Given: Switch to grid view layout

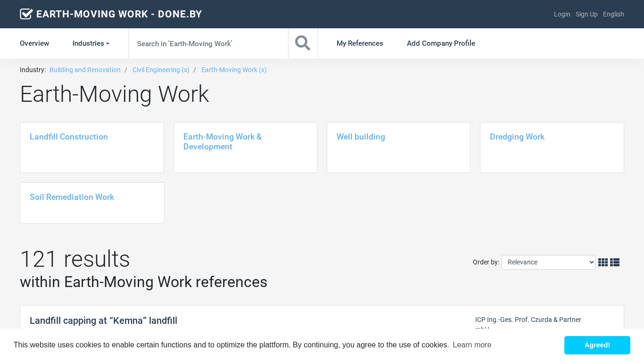Looking at the screenshot, I should tap(603, 263).
